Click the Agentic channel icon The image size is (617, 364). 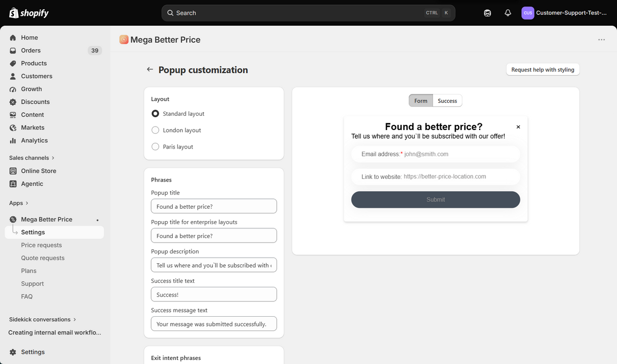(x=13, y=184)
